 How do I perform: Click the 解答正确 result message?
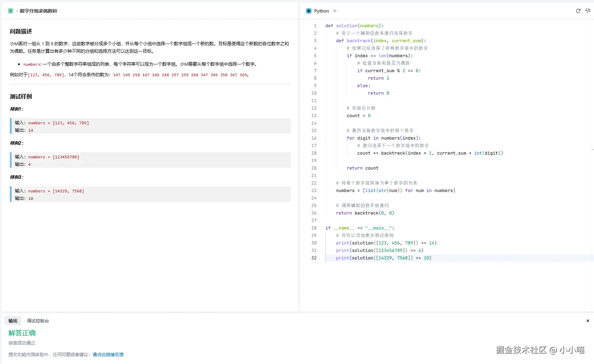pyautogui.click(x=22, y=333)
